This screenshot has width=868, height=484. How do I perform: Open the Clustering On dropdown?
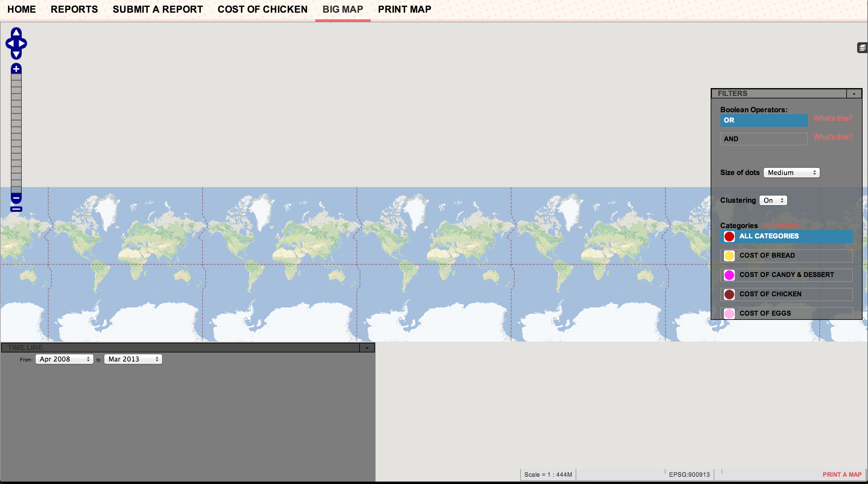773,200
